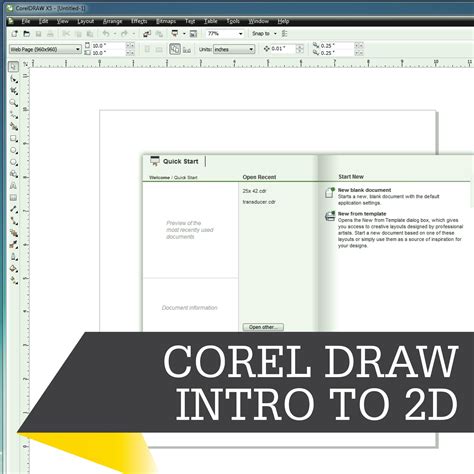Select the Blend interactive tool
Image resolution: width=474 pixels, height=474 pixels.
click(14, 233)
